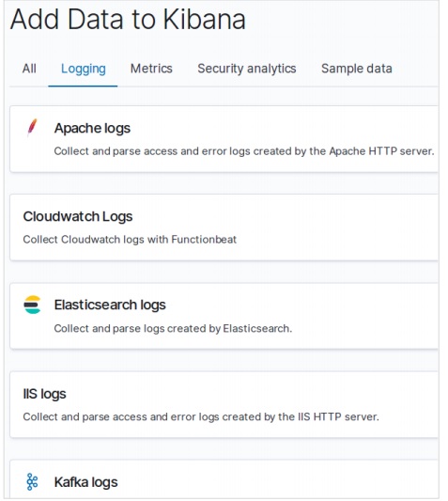
Task: Click the Elasticsearch logo icon
Action: [x=32, y=305]
